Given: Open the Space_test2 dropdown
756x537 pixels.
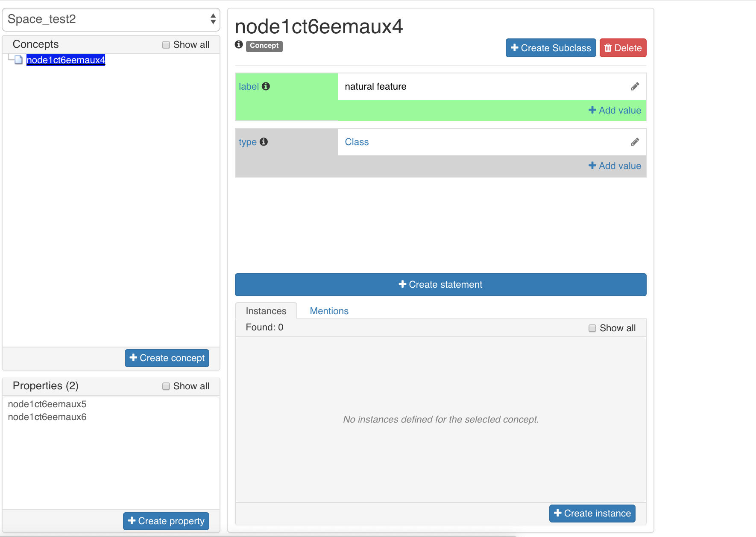Looking at the screenshot, I should click(111, 19).
